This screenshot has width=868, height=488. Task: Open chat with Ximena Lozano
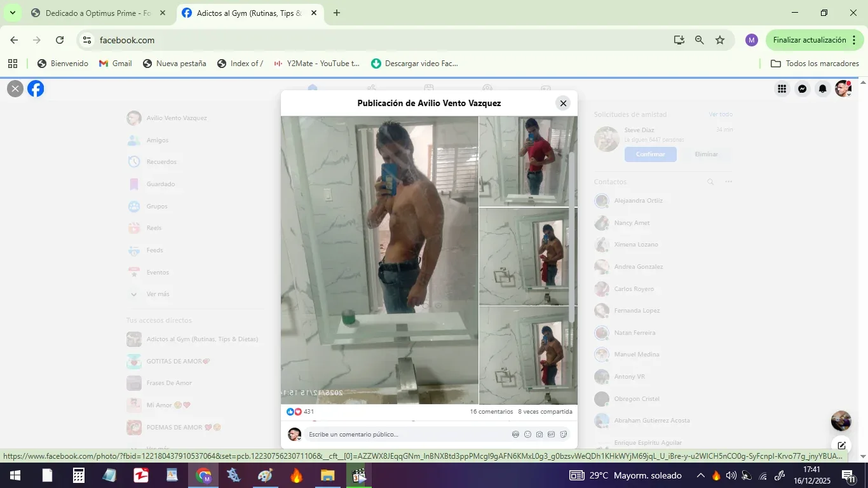[x=663, y=245]
